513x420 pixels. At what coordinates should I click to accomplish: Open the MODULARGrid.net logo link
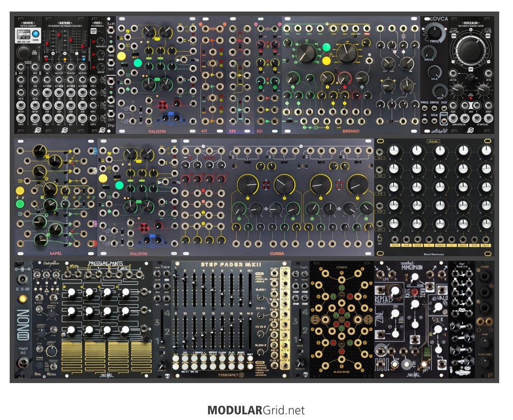[x=256, y=410]
